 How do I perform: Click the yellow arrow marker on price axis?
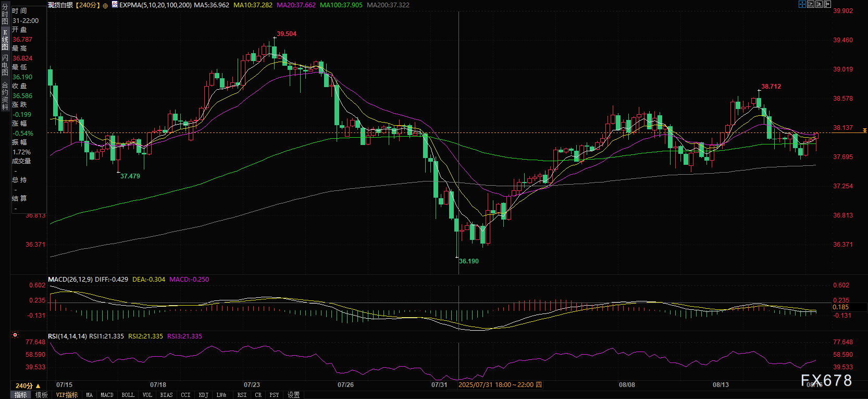[864, 130]
